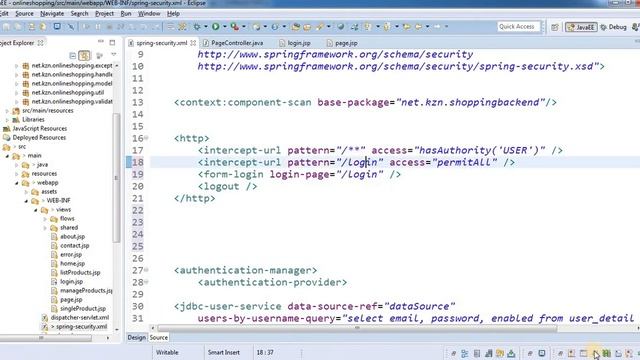
Task: Click the Last Edit Location yellow arrow
Action: (407, 27)
